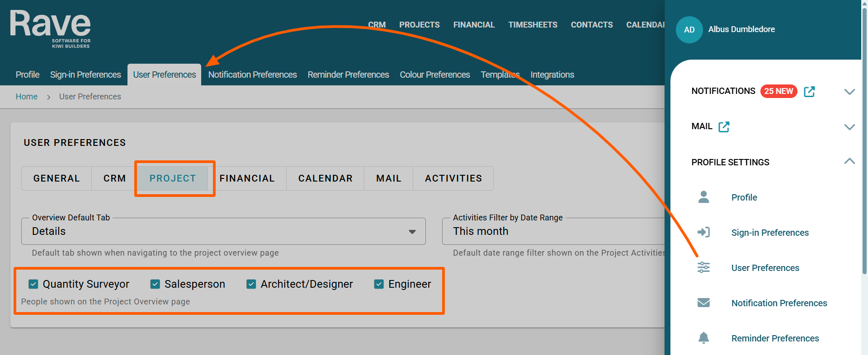Collapse the Profile Settings section
Viewport: 868px width, 355px height.
849,161
